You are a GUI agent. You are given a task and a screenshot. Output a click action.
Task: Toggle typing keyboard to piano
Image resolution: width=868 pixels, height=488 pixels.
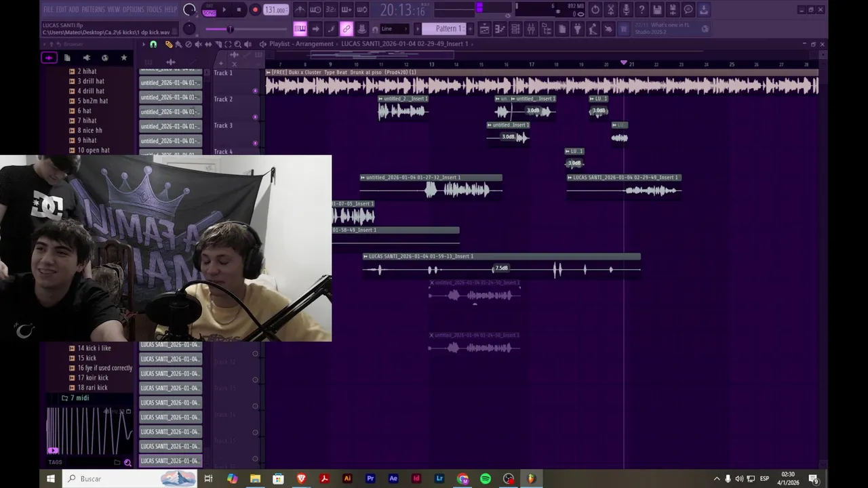[x=300, y=28]
